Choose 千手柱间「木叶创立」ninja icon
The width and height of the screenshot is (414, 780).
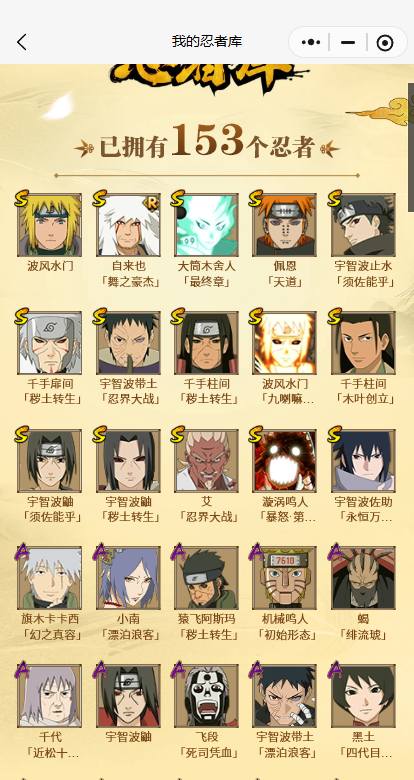click(x=364, y=343)
